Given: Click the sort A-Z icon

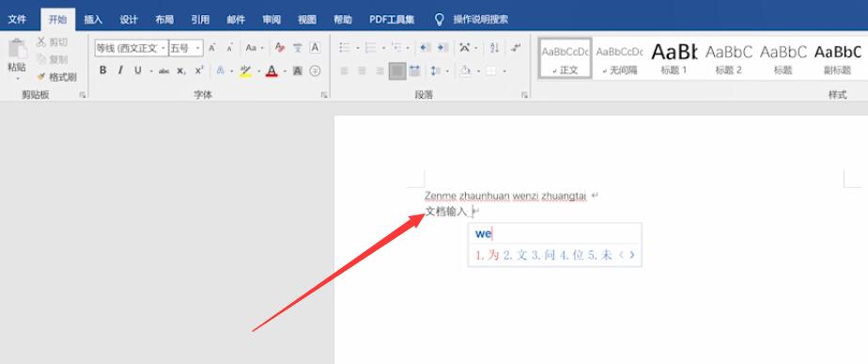Looking at the screenshot, I should 494,48.
